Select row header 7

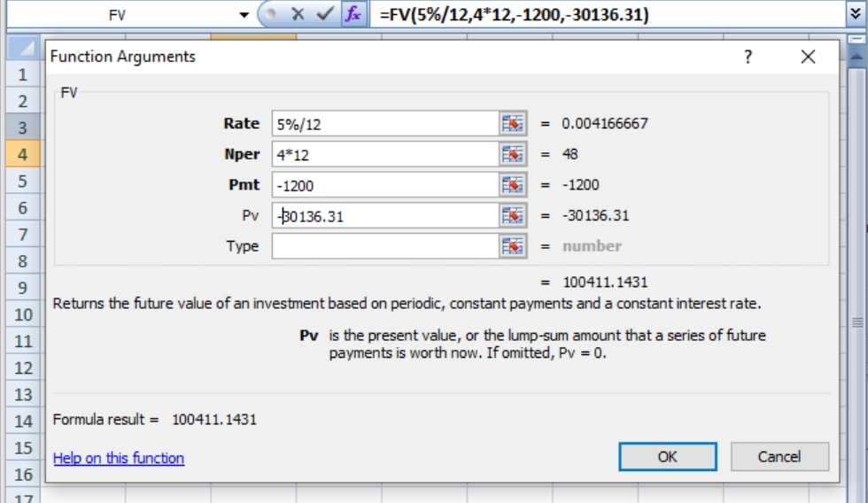point(23,234)
